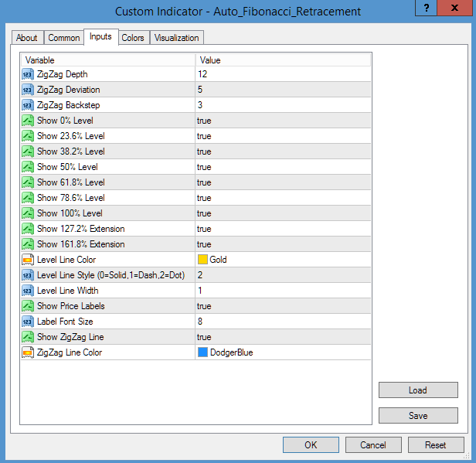Go to the Colors tab
The image size is (476, 463).
(133, 38)
